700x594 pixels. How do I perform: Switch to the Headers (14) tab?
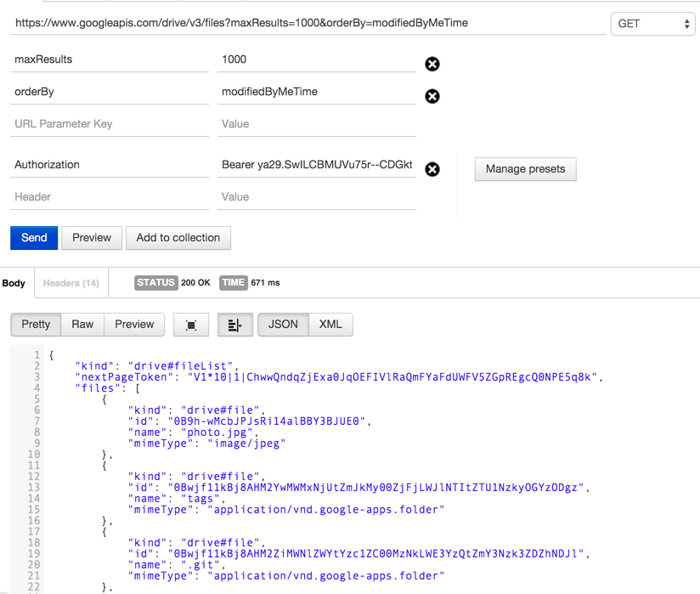71,283
